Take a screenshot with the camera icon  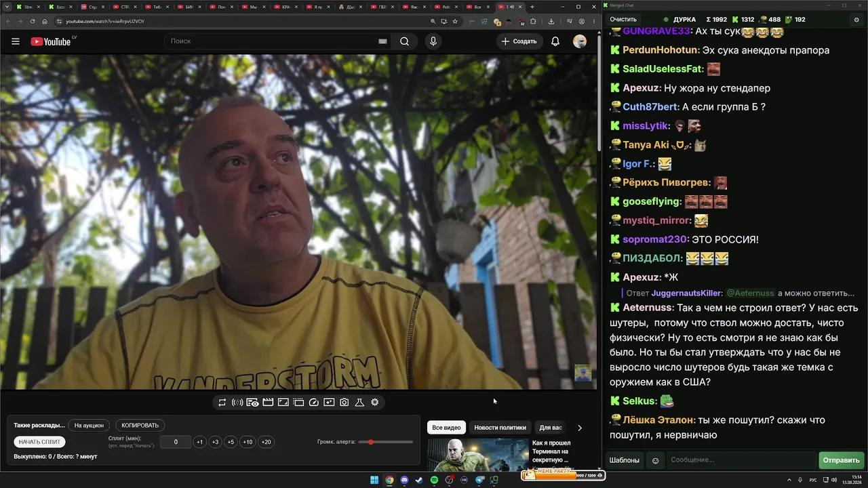344,403
